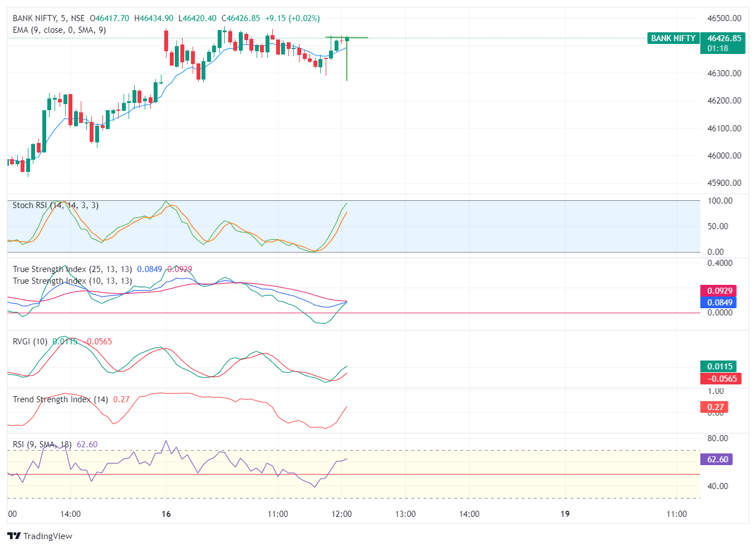Click the 46200.00 price axis label
Viewport: 756px width, 548px height.
click(x=724, y=101)
